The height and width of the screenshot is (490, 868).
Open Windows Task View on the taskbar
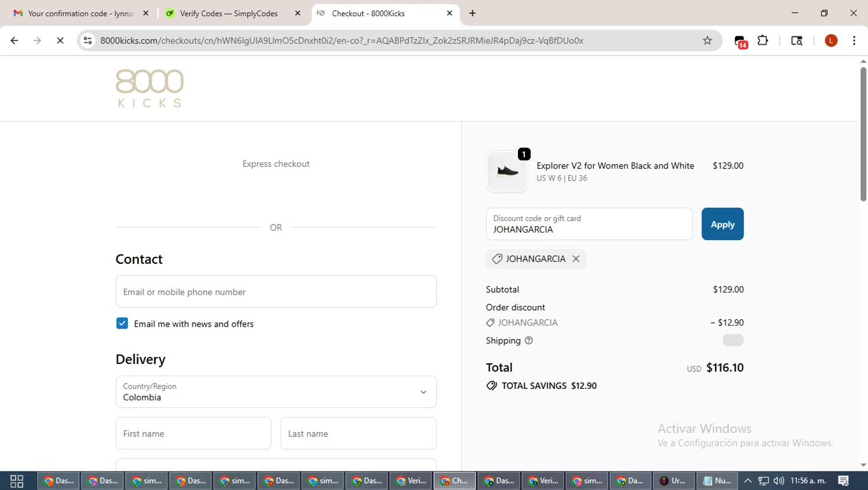point(17,481)
